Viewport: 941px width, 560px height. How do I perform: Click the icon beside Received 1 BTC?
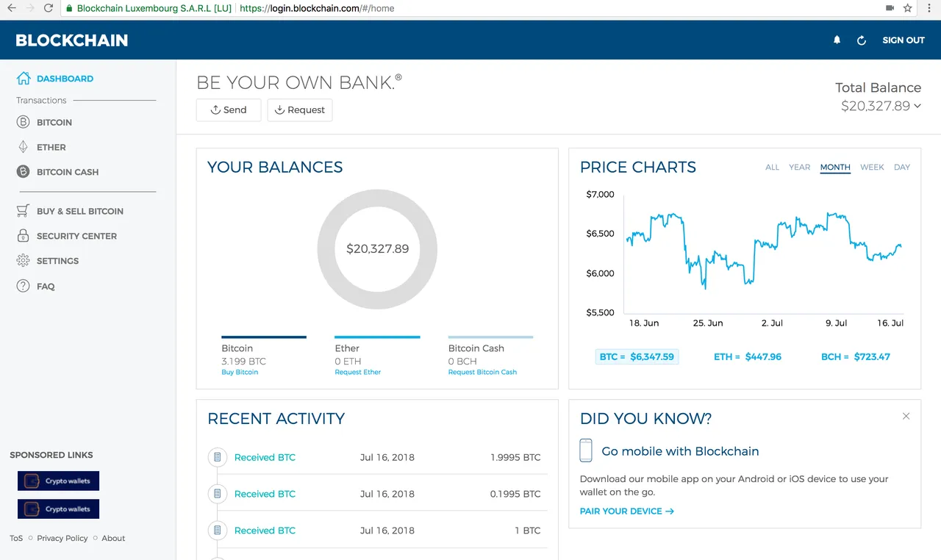tap(217, 530)
